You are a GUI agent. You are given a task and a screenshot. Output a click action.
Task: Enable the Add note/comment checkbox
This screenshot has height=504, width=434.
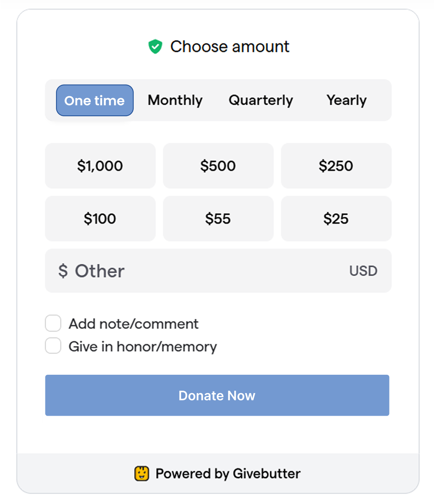coord(53,323)
